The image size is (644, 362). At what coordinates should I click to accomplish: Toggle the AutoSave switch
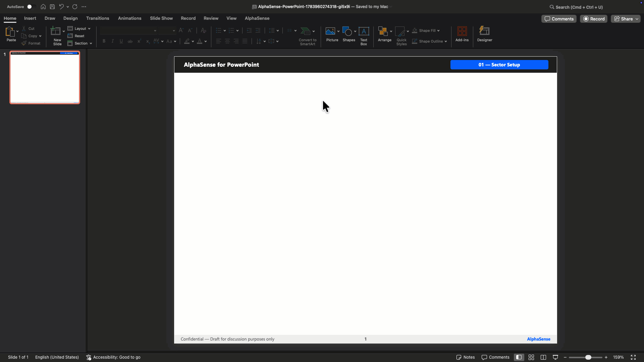click(31, 7)
